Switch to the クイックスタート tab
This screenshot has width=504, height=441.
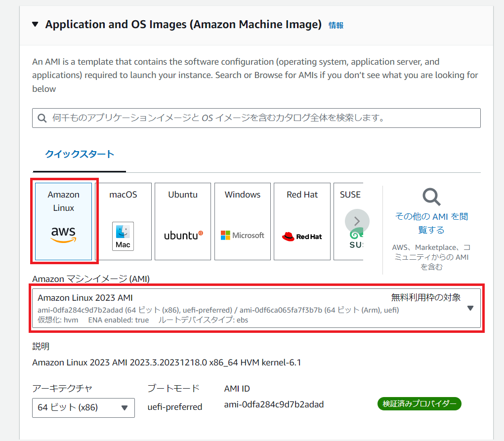point(79,154)
